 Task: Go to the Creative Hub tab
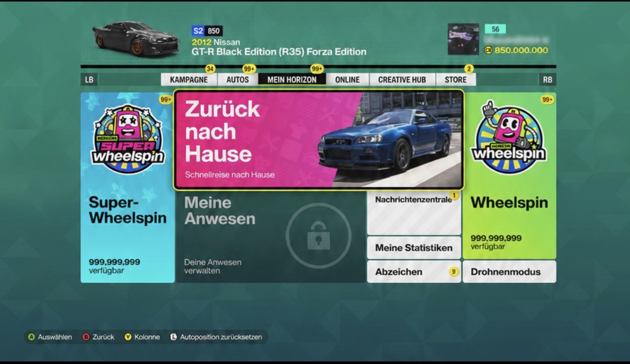click(x=402, y=79)
